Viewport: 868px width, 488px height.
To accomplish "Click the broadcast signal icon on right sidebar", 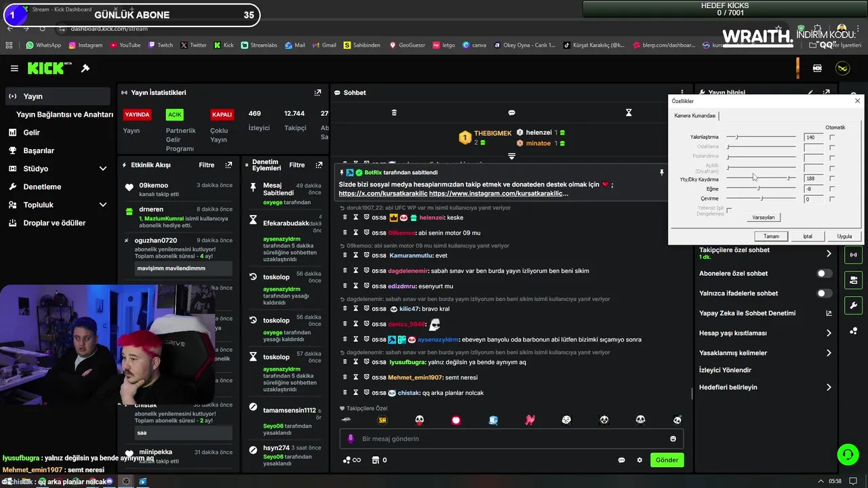I will [x=853, y=255].
